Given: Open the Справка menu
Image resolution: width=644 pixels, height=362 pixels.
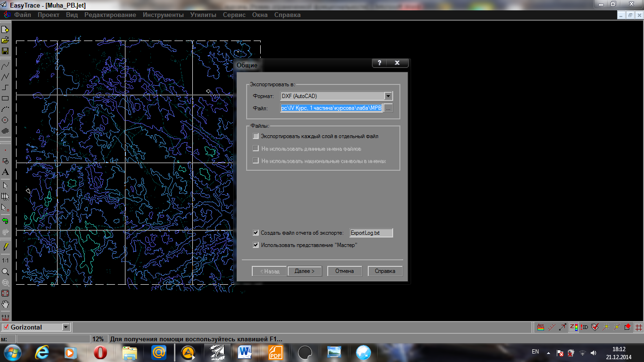Looking at the screenshot, I should (287, 15).
